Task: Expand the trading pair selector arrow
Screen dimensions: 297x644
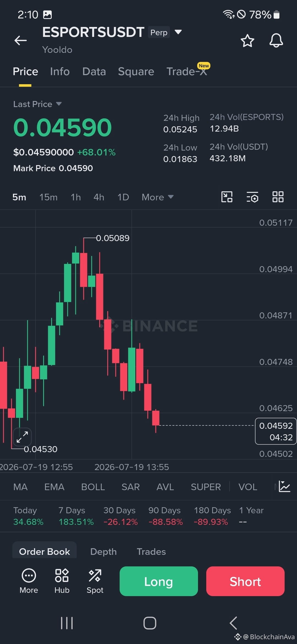Action: (x=178, y=32)
